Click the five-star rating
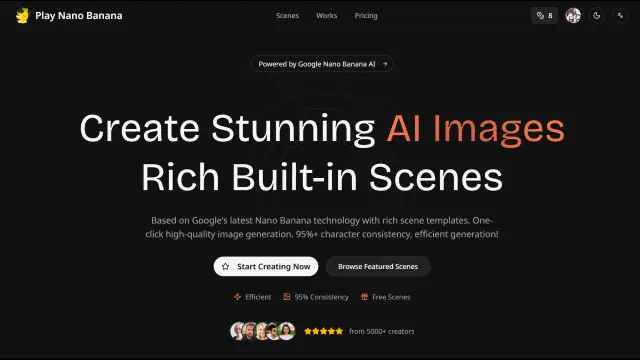640x360 pixels. coord(323,331)
